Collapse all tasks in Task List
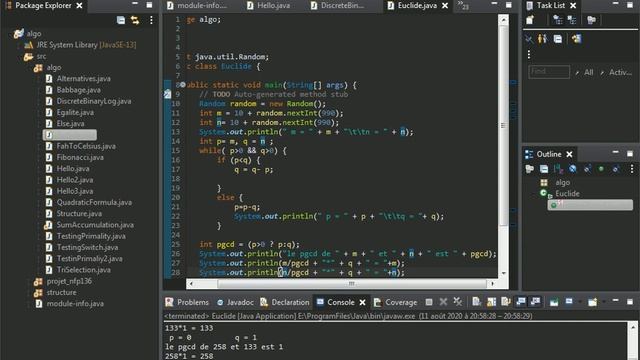Image resolution: width=640 pixels, height=360 pixels. [x=558, y=39]
